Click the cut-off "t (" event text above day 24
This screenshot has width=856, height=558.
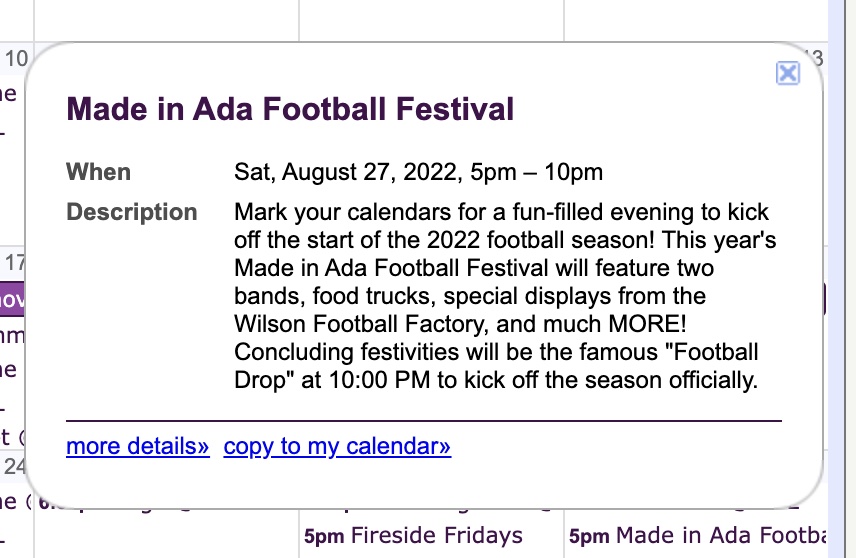pos(12,437)
